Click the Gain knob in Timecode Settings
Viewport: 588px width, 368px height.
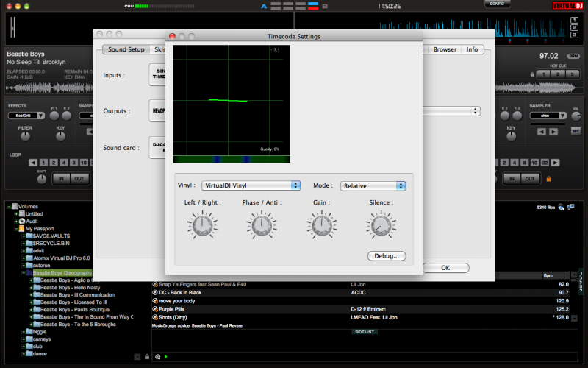pos(322,225)
